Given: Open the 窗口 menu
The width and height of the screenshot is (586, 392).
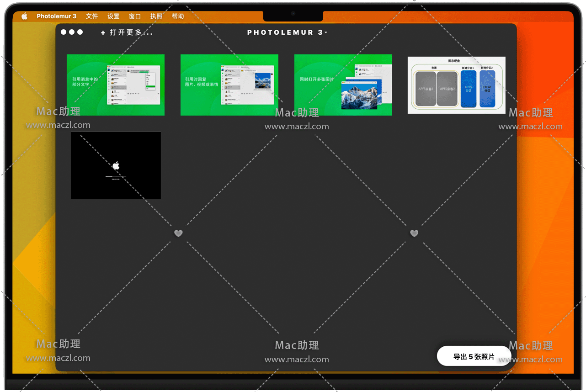Looking at the screenshot, I should pos(135,16).
